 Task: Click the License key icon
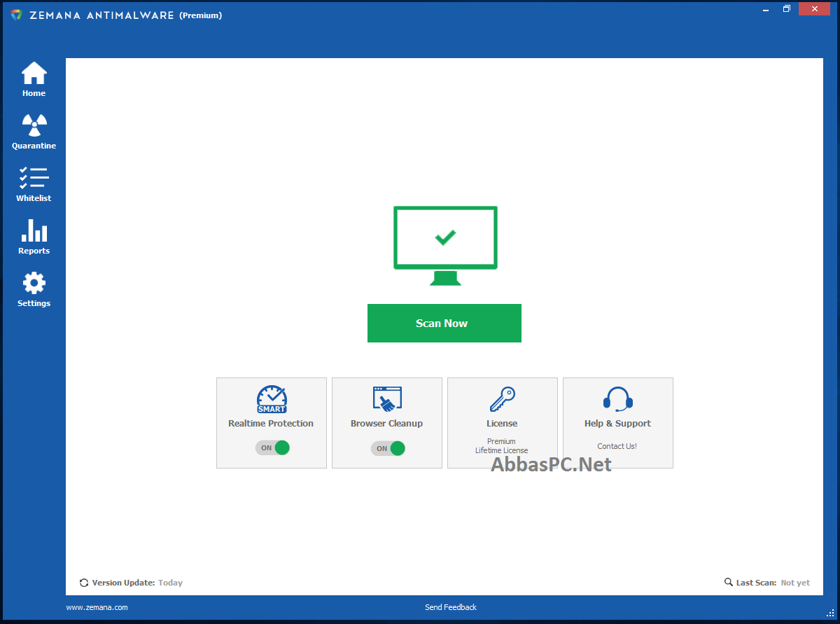click(x=502, y=399)
